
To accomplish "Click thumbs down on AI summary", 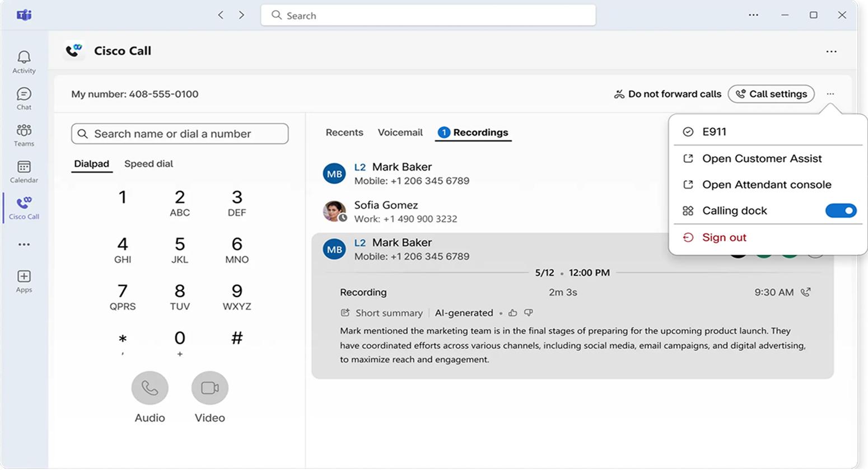I will click(x=528, y=313).
